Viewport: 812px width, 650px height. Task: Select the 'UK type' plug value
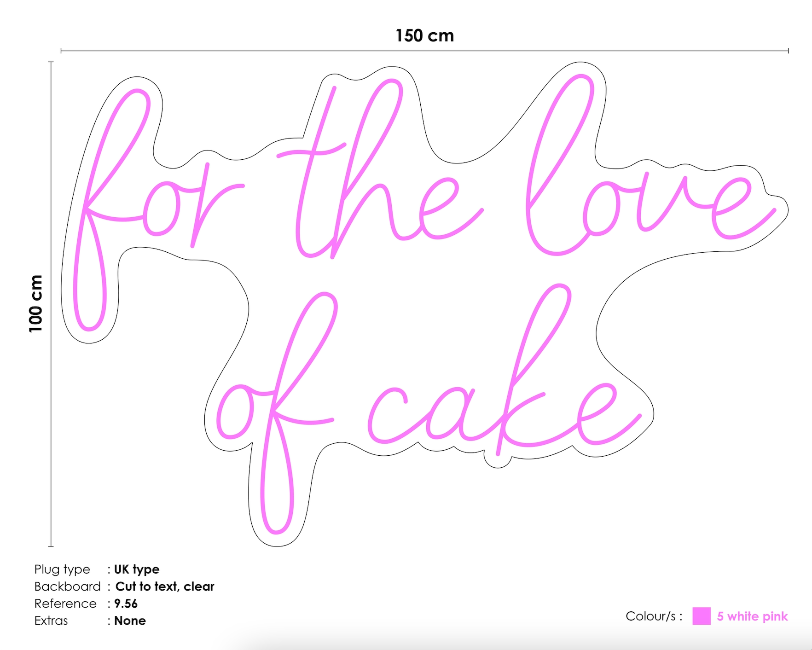(137, 569)
